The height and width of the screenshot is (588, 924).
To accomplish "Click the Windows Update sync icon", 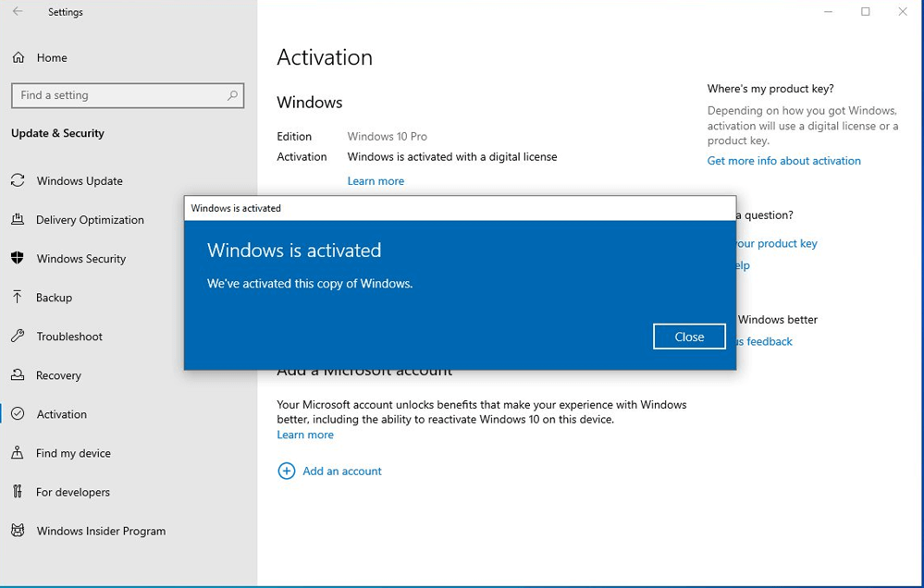I will 18,180.
